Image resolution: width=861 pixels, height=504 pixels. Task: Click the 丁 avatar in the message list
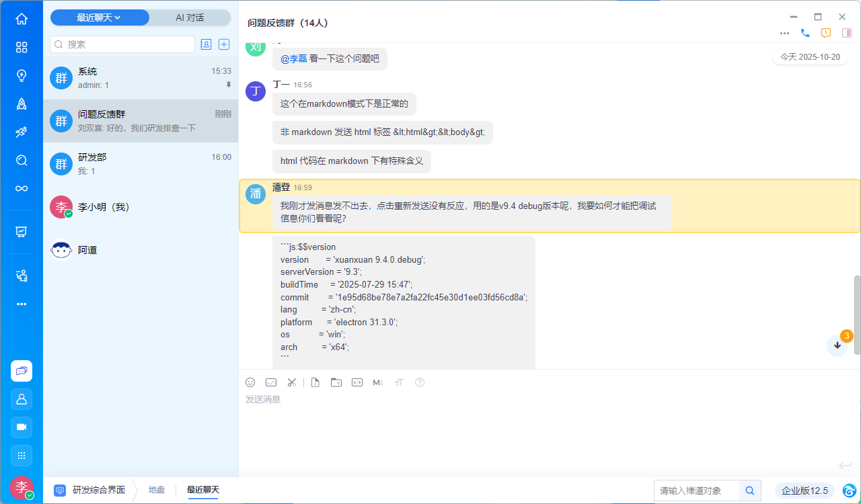256,91
